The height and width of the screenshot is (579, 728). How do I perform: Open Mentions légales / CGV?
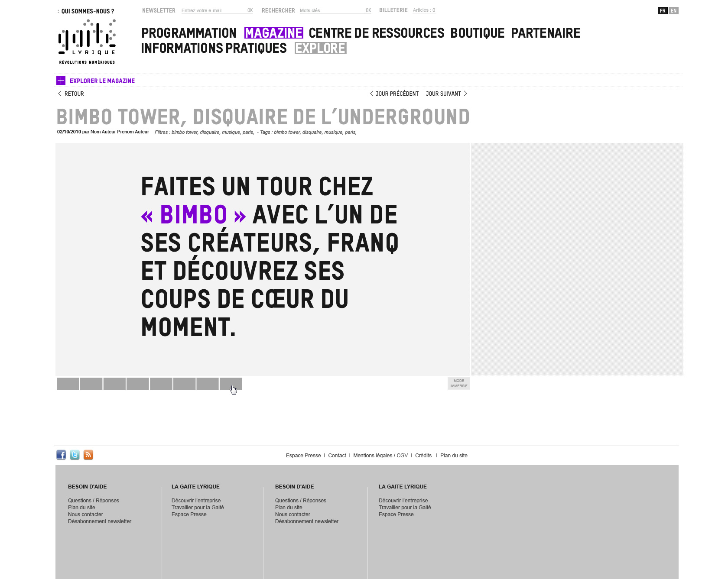(380, 456)
